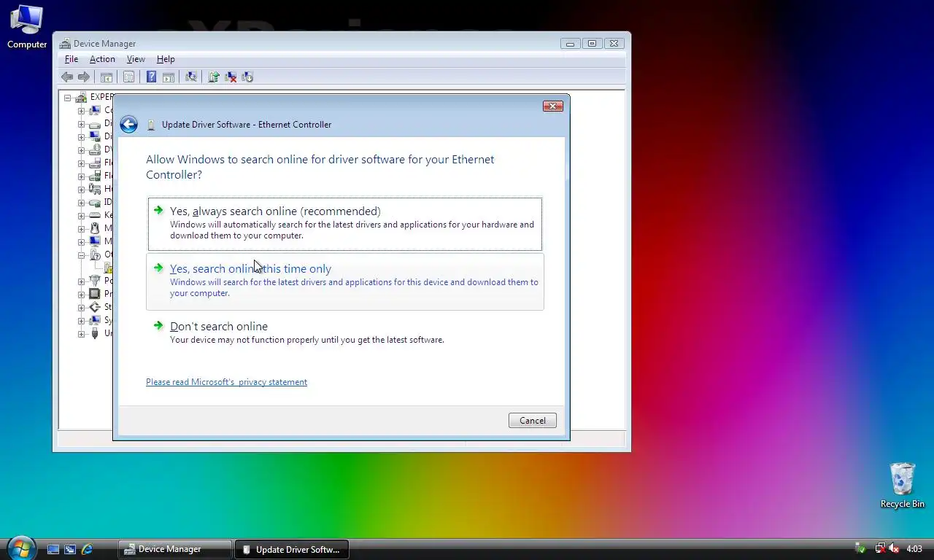Select the USB controllers plug icon in tree
This screenshot has height=560, width=934.
[x=94, y=333]
